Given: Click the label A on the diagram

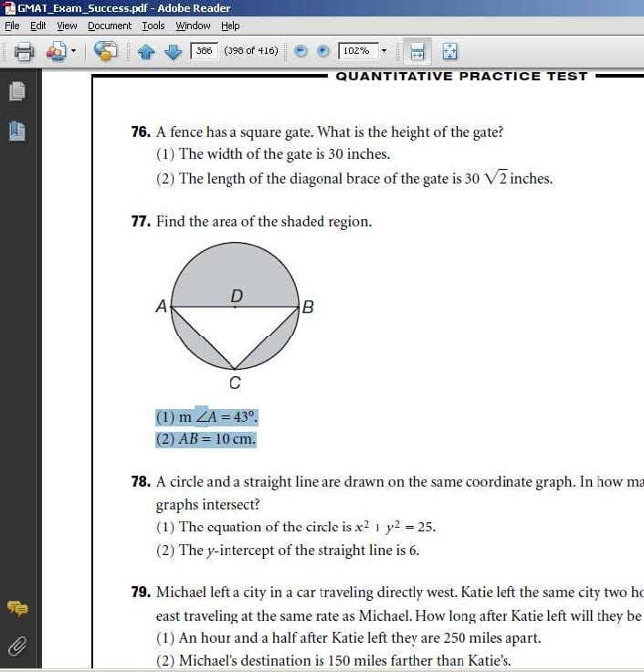Looking at the screenshot, I should point(161,306).
